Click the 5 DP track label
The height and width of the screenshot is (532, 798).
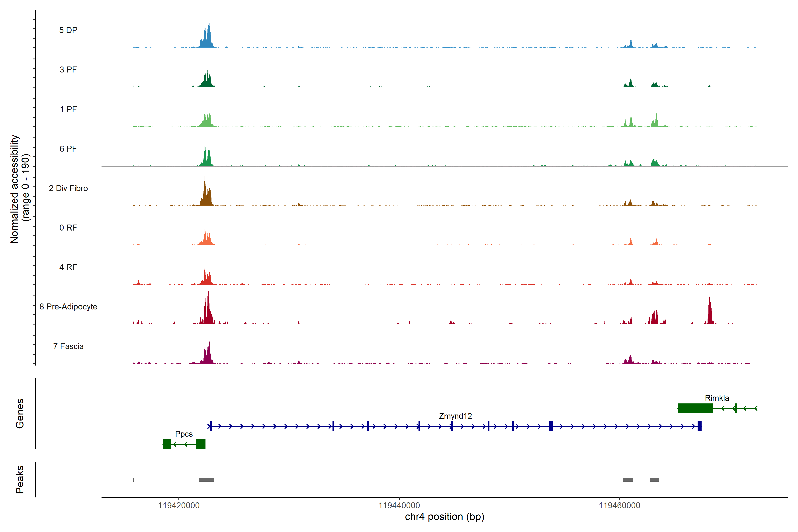pyautogui.click(x=68, y=30)
